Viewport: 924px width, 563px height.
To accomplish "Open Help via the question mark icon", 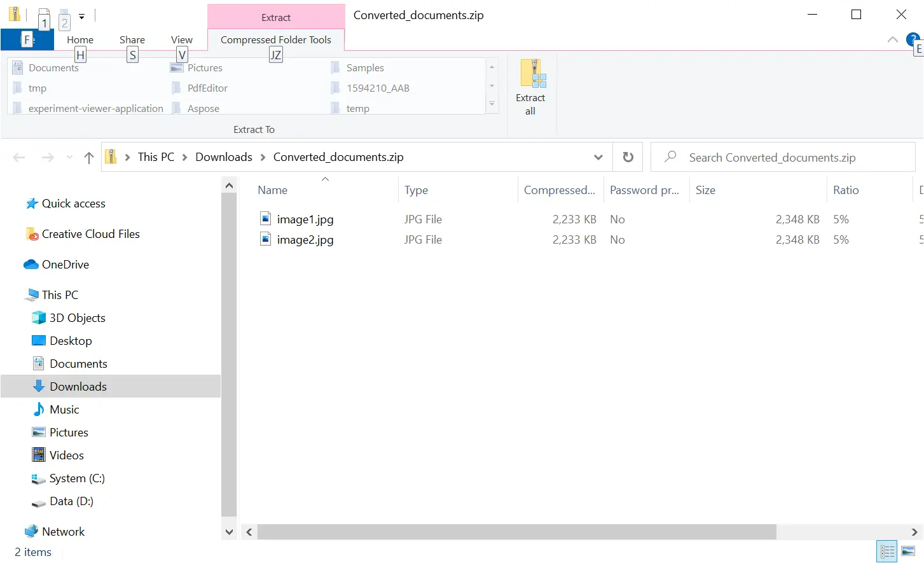I will pos(914,39).
